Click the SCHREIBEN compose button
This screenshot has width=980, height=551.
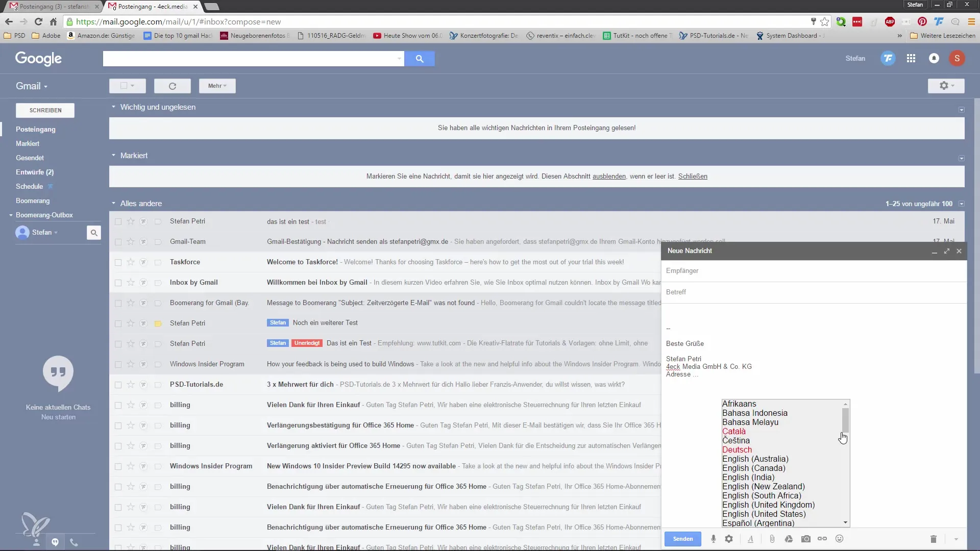point(45,110)
